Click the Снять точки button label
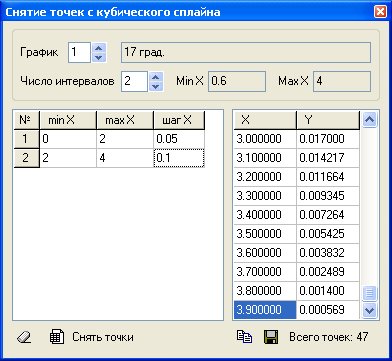Screen dimensions: 392x361 (103, 337)
